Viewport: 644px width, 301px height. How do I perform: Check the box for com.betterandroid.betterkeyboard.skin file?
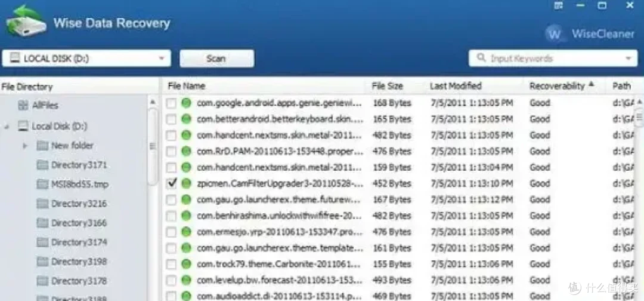171,119
